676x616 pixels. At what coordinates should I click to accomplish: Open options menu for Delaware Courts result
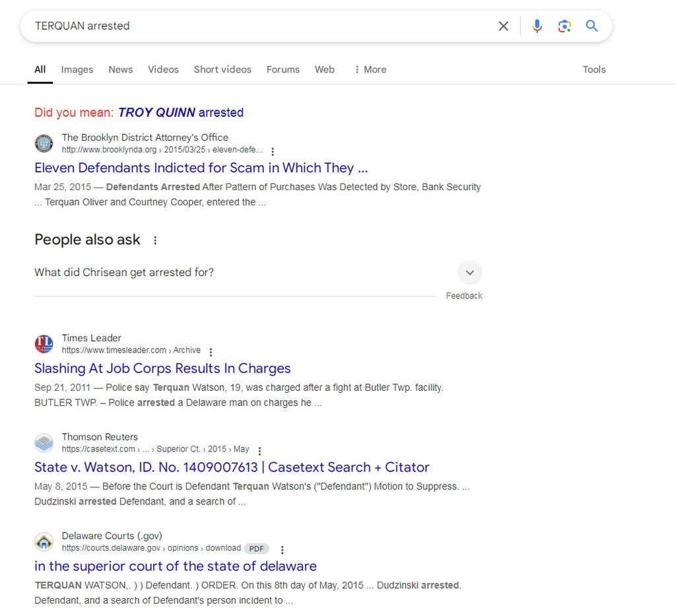[x=282, y=549]
